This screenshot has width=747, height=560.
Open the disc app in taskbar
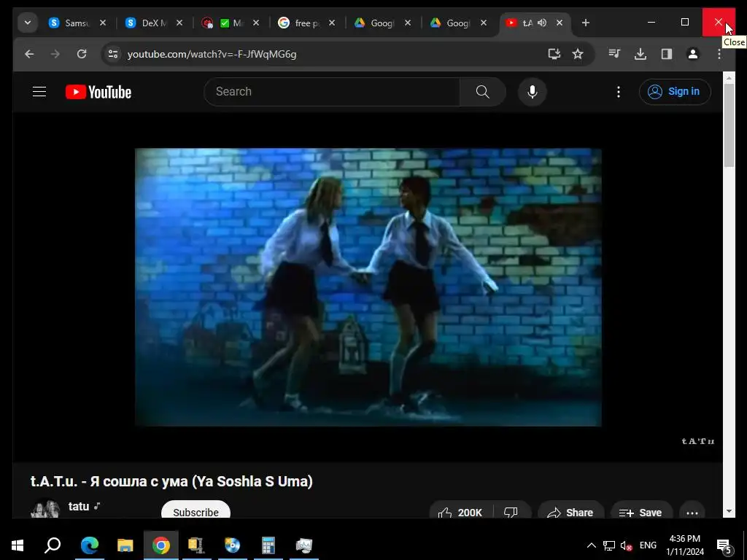(x=233, y=545)
